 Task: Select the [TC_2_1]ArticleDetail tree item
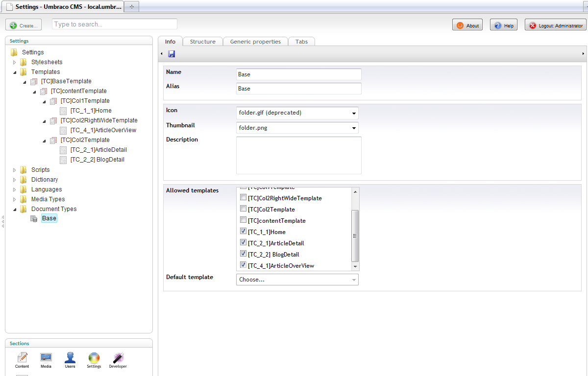(98, 150)
